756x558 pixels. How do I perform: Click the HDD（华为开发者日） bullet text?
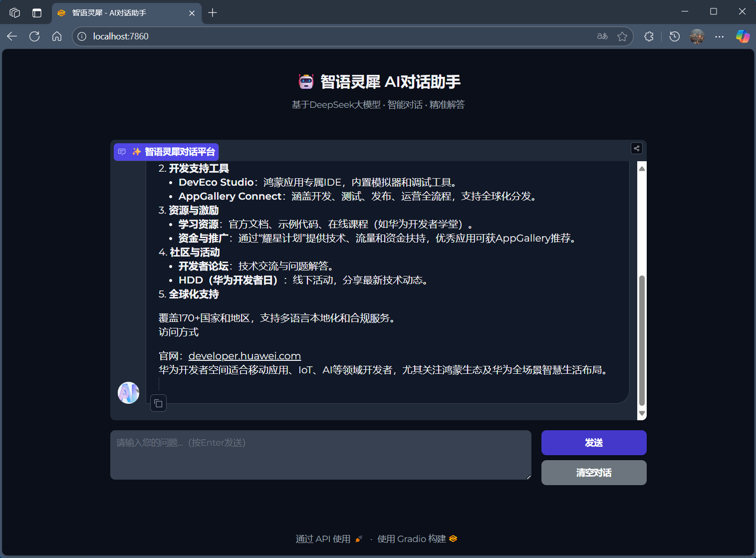click(304, 280)
